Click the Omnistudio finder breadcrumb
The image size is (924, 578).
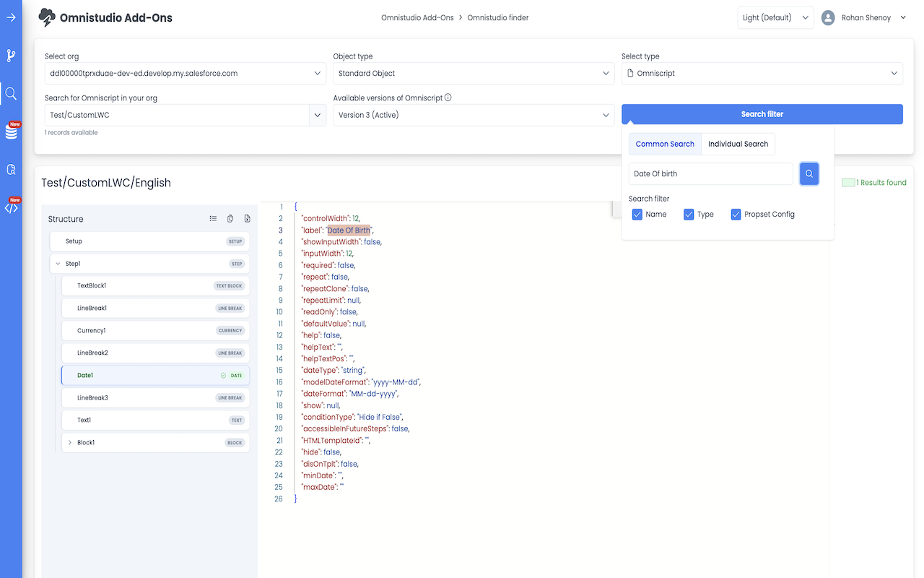coord(498,18)
